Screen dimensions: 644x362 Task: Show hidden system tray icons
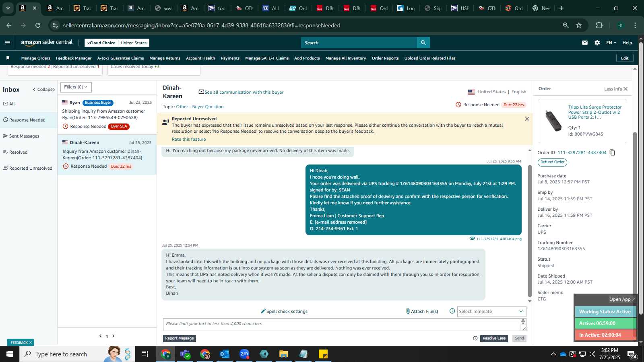pos(553,354)
